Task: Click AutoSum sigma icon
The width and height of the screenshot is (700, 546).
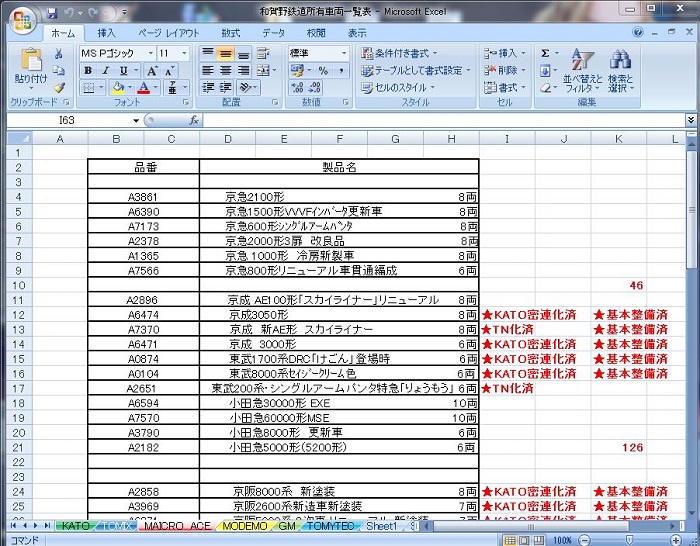Action: pyautogui.click(x=545, y=54)
